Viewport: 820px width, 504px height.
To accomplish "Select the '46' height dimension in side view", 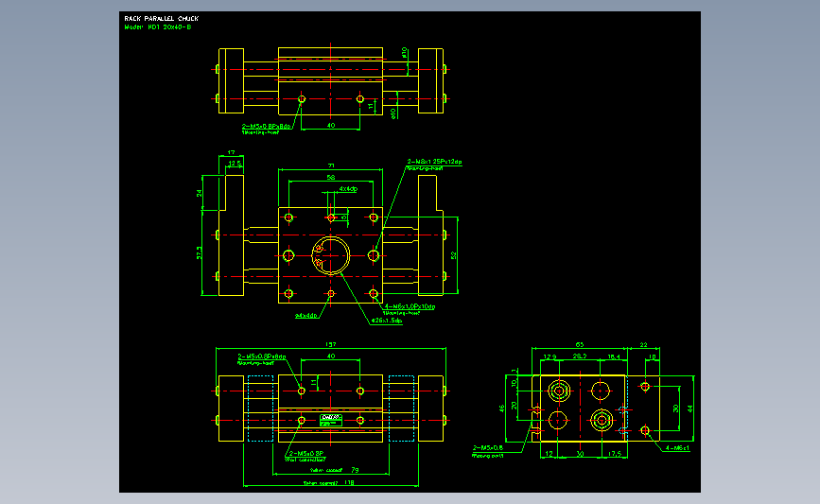I will coord(502,408).
